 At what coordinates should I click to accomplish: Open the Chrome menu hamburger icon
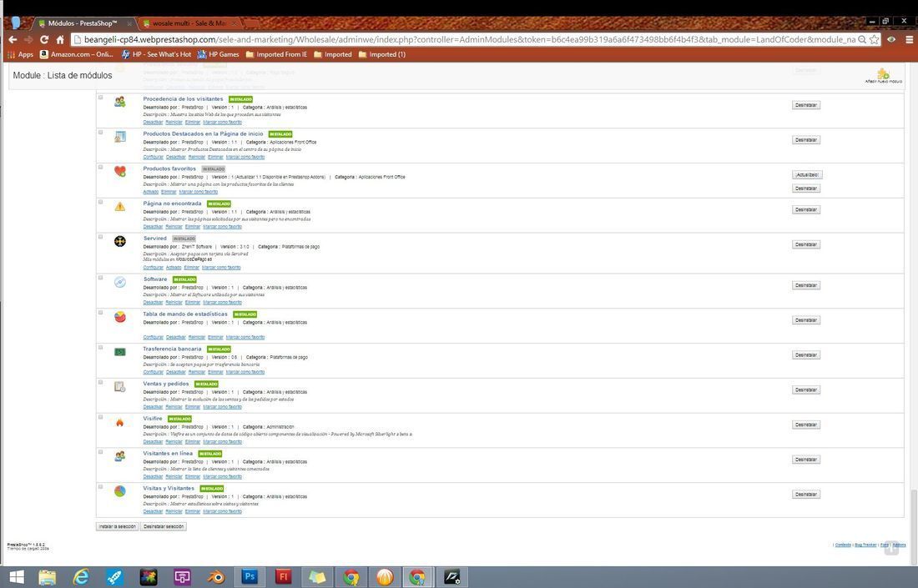(909, 39)
